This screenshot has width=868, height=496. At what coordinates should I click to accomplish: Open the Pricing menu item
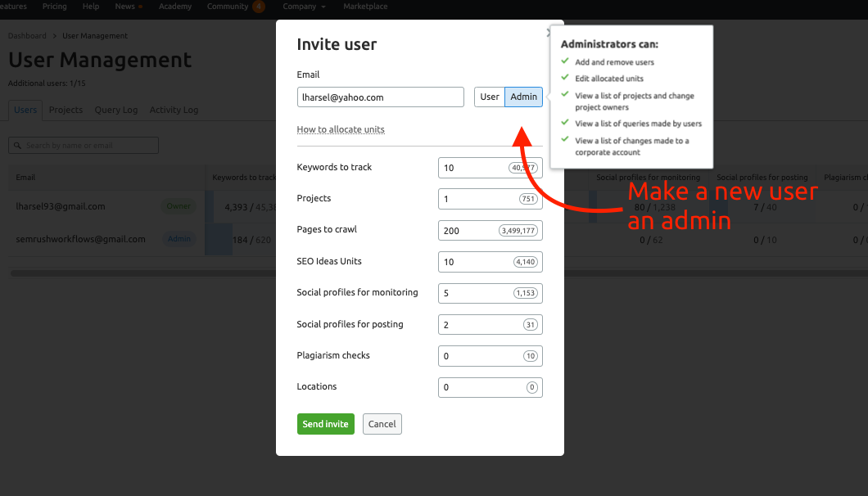[54, 6]
